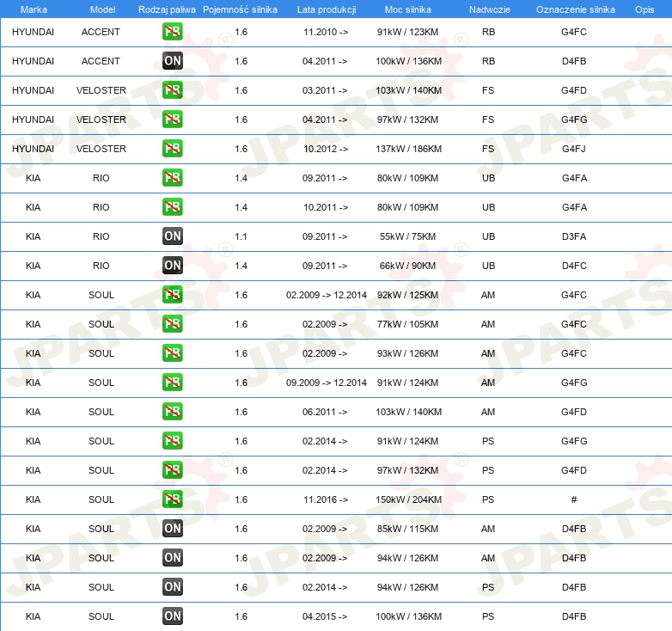Click the Rodzaj paliwa column header

click(167, 9)
